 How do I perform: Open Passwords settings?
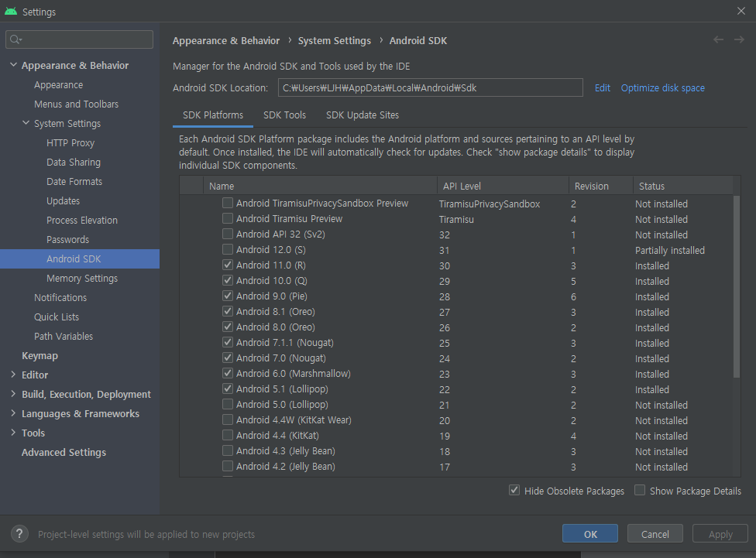click(67, 239)
